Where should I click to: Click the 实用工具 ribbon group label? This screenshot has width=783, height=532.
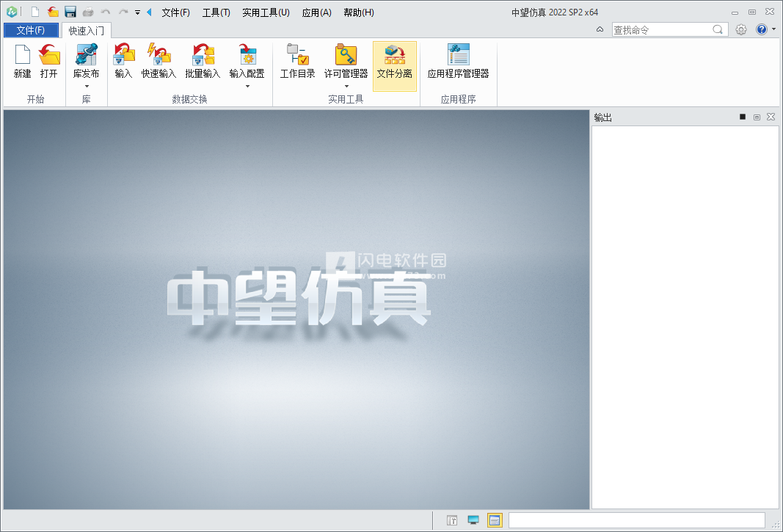point(346,99)
